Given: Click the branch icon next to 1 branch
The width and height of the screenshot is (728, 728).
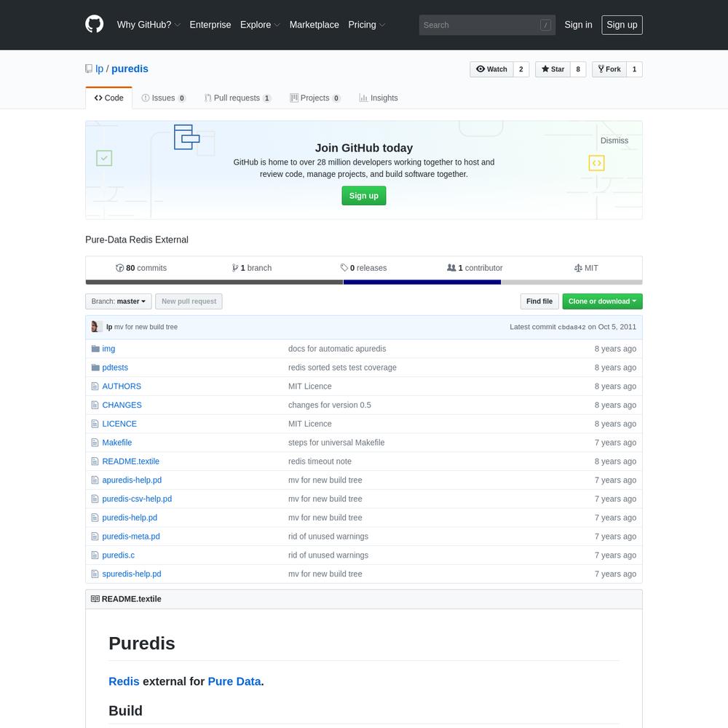Looking at the screenshot, I should 235,268.
